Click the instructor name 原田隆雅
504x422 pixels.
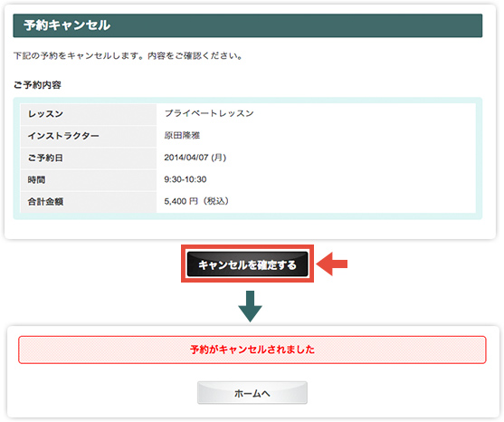182,136
